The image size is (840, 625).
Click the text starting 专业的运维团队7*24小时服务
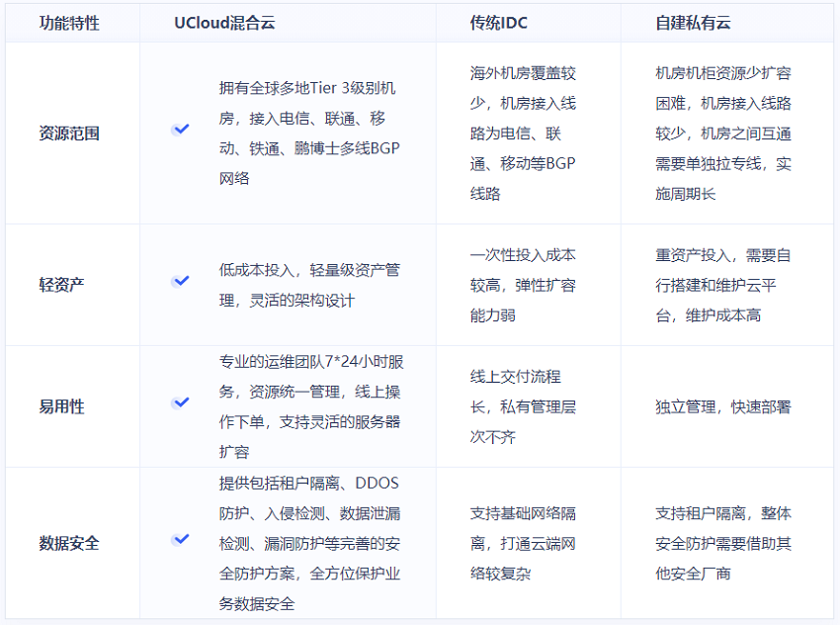(310, 406)
